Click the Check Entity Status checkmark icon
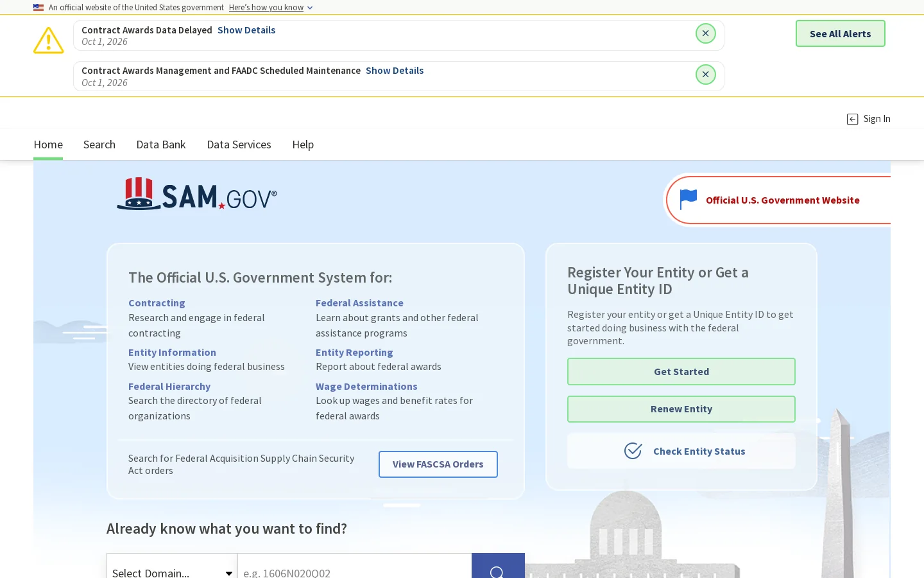 point(633,451)
